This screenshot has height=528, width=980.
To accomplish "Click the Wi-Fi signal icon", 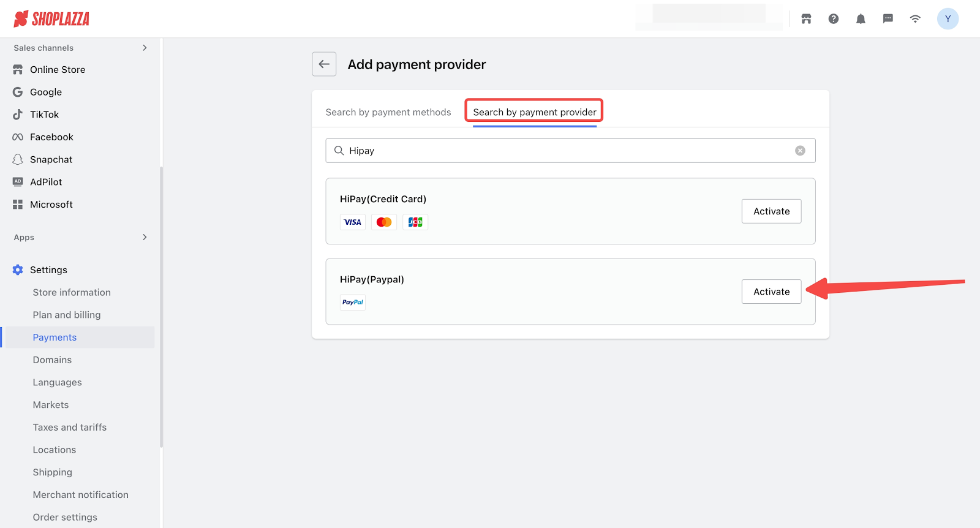I will (915, 19).
